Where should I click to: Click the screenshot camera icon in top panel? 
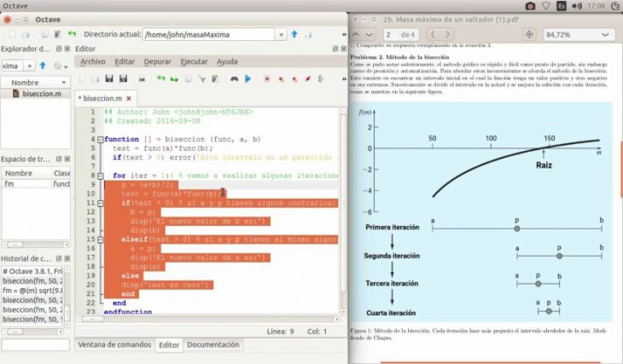point(530,6)
